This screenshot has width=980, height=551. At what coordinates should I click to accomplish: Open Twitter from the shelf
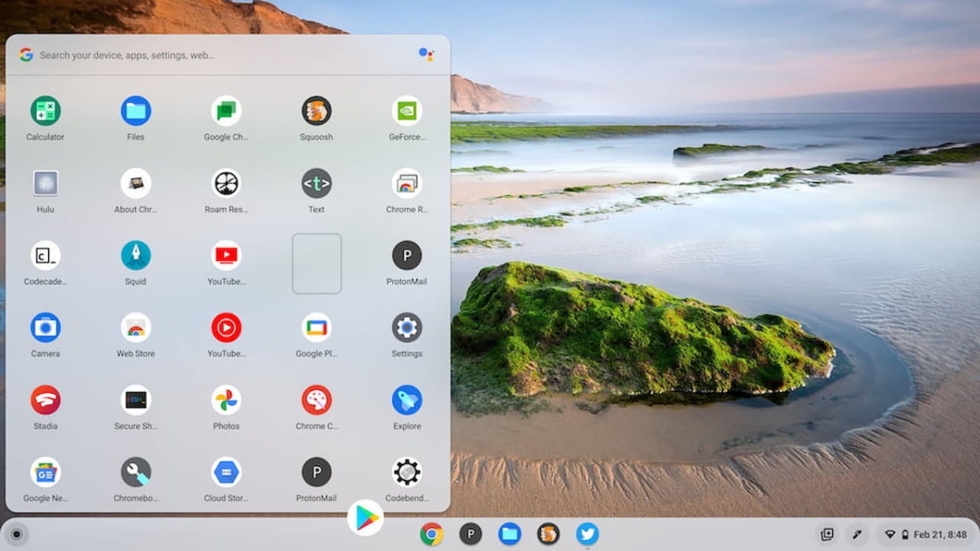[587, 535]
